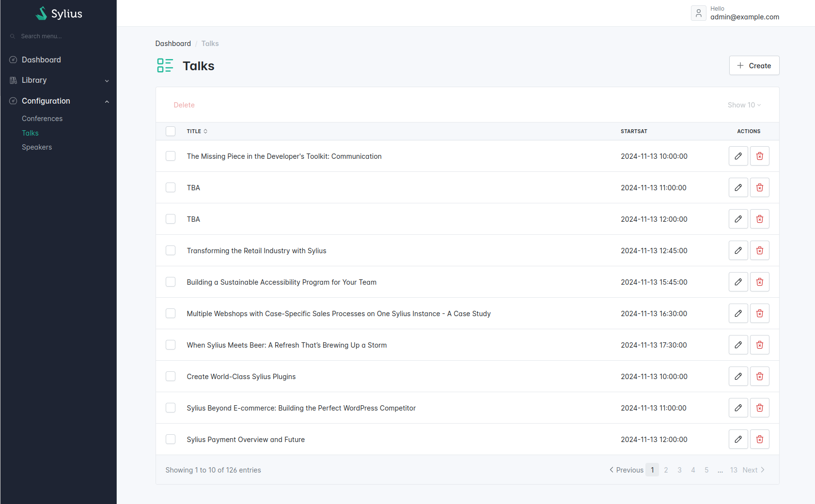Check Sylius Beyond E-commerce row
The width and height of the screenshot is (815, 504).
pos(171,408)
